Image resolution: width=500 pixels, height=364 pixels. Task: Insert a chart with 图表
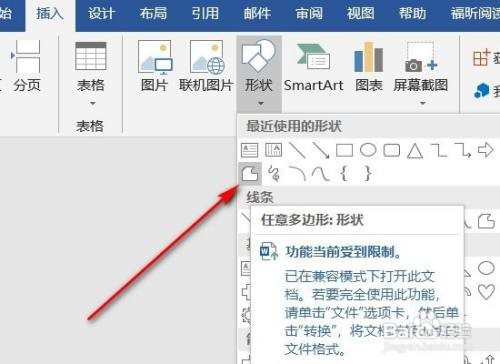point(369,66)
